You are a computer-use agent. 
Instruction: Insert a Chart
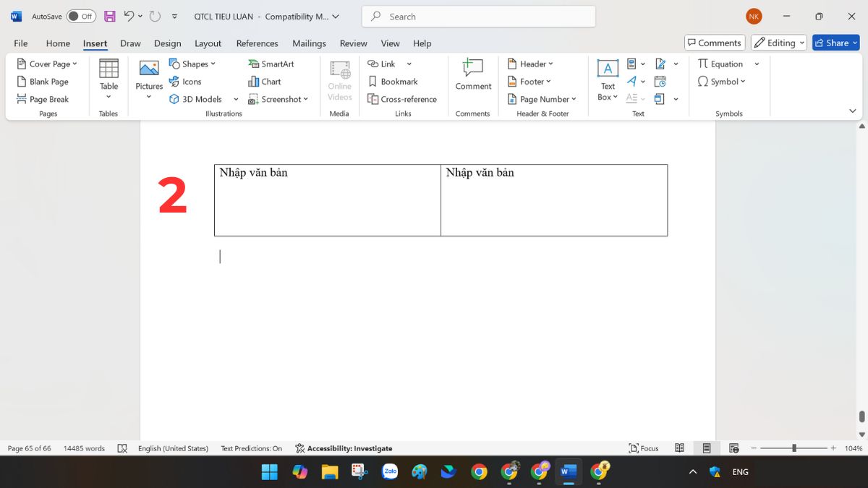click(265, 82)
